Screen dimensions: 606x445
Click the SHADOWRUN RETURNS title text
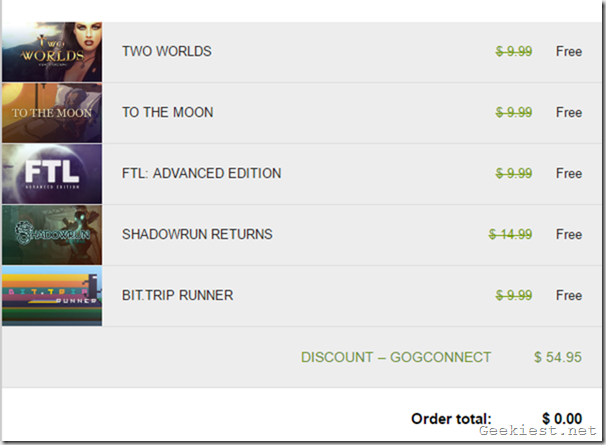[x=197, y=234]
